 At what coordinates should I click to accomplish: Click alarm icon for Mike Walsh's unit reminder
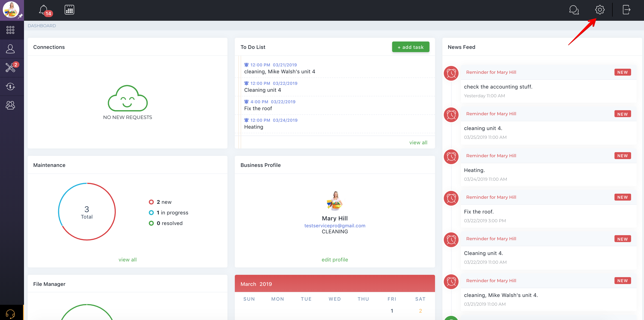coord(451,281)
